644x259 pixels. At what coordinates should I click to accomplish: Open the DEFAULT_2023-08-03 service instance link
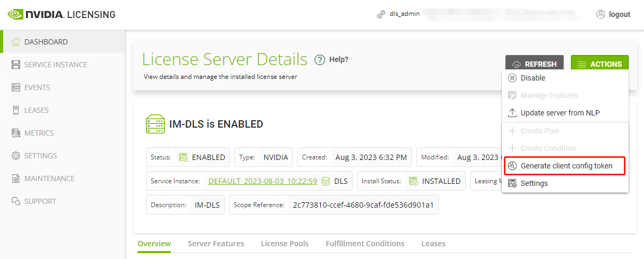click(x=263, y=181)
